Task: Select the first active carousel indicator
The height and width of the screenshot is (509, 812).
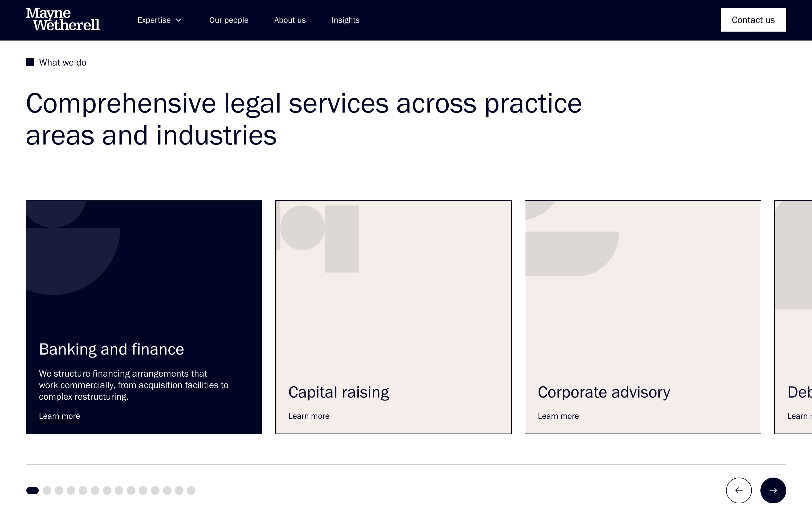Action: [33, 490]
